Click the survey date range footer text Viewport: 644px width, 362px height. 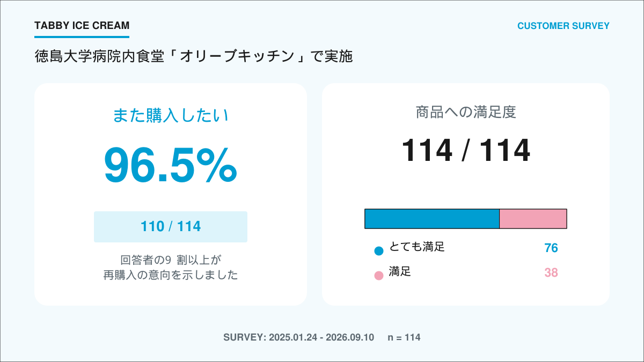coord(298,337)
